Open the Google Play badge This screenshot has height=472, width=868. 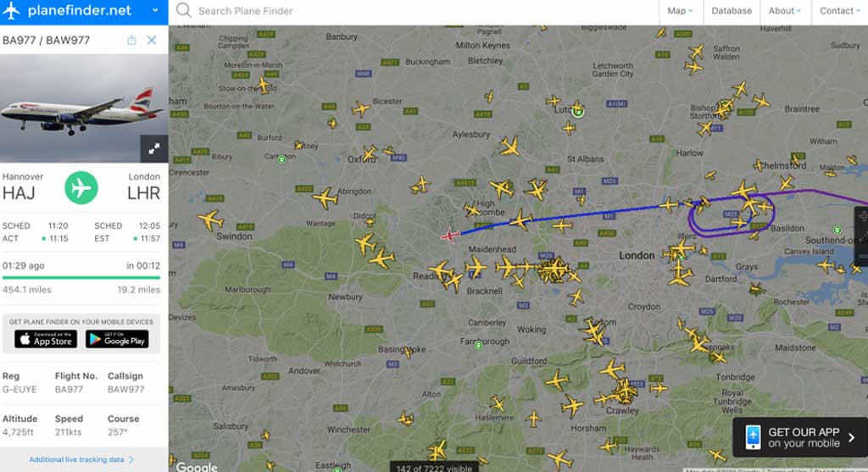[x=117, y=339]
